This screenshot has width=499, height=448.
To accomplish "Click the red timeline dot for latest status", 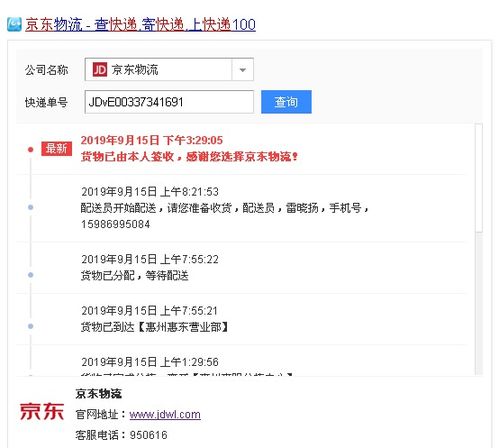I will [x=31, y=150].
